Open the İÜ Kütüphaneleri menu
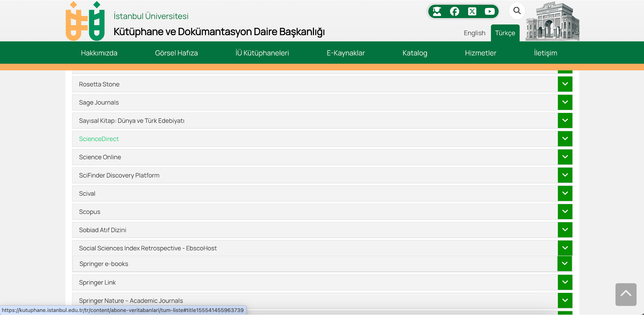The image size is (644, 315). [x=262, y=53]
